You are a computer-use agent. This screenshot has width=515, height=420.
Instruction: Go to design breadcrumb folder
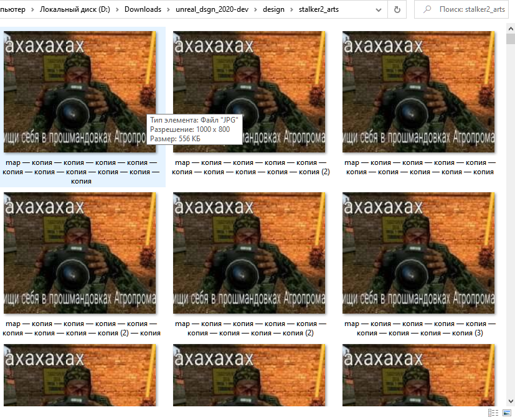[273, 9]
